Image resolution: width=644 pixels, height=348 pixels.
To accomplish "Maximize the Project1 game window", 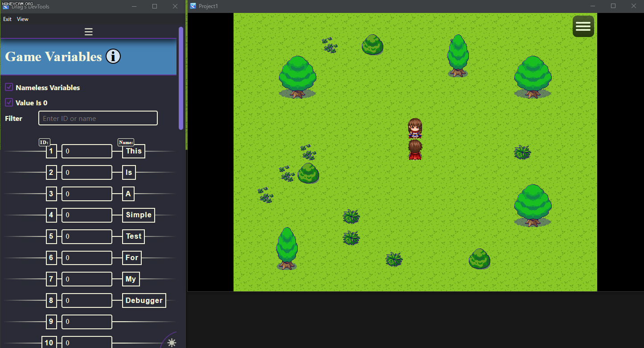I will 613,6.
